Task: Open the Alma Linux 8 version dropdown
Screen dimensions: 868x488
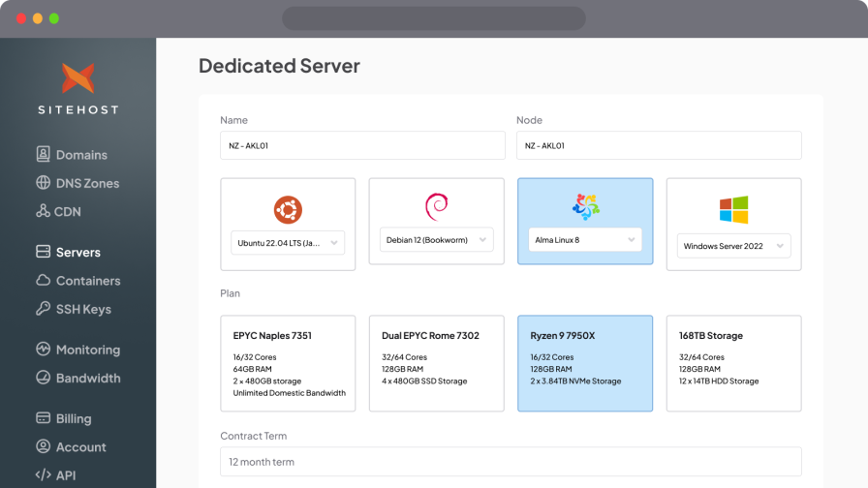Action: coord(585,239)
